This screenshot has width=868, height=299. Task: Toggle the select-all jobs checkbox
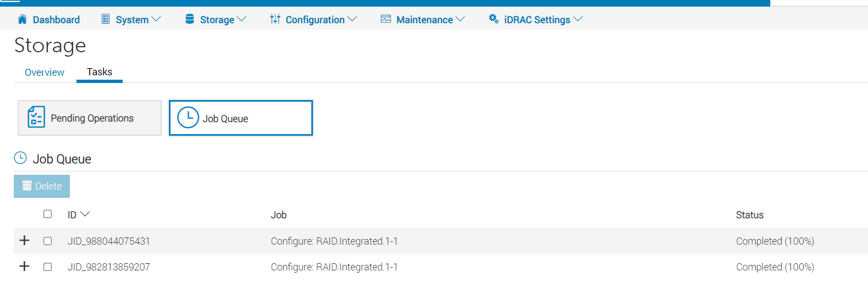coord(48,214)
